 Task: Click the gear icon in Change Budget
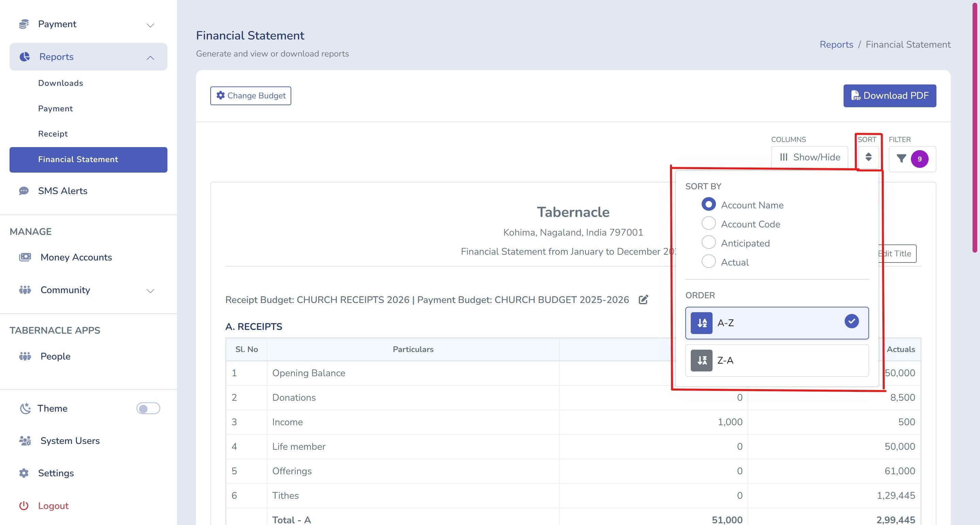[x=220, y=95]
